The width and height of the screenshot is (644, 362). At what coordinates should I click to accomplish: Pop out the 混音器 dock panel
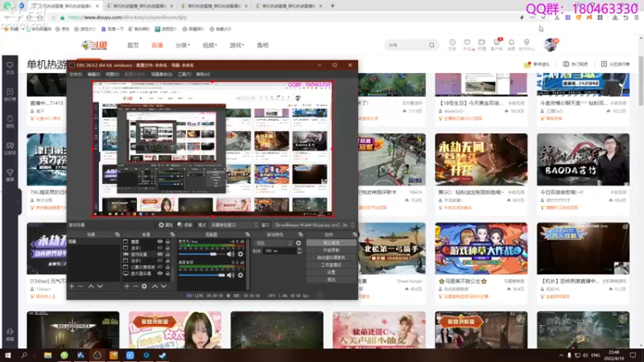(x=247, y=234)
